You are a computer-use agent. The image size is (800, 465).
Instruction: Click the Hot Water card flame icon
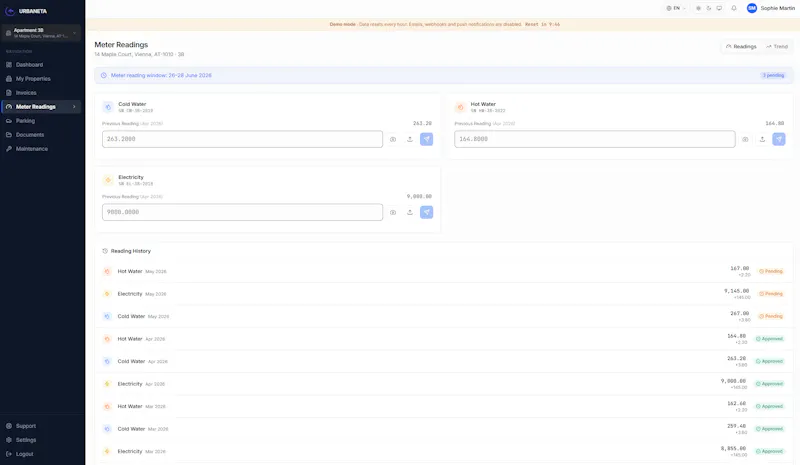460,107
